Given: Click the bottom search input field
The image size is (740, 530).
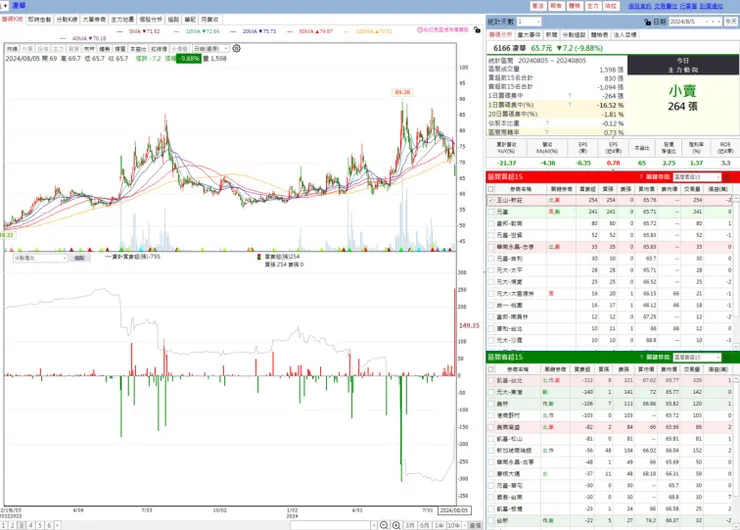Looking at the screenshot, I should click(x=330, y=525).
